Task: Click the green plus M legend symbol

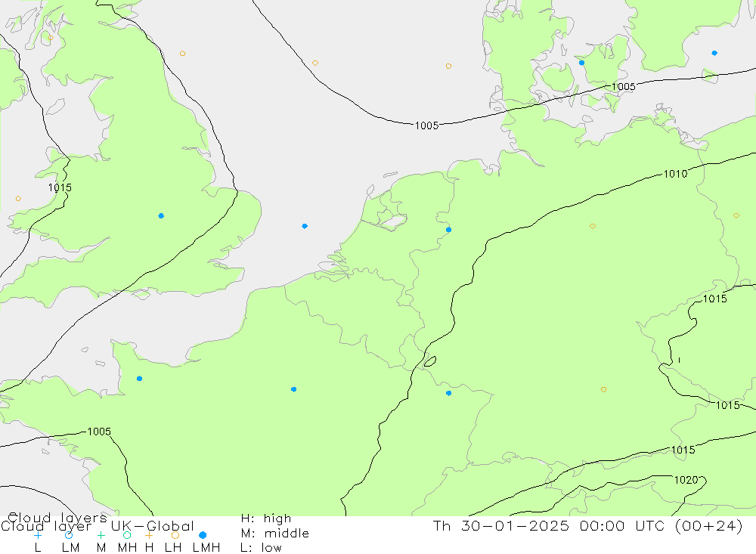Action: tap(101, 535)
